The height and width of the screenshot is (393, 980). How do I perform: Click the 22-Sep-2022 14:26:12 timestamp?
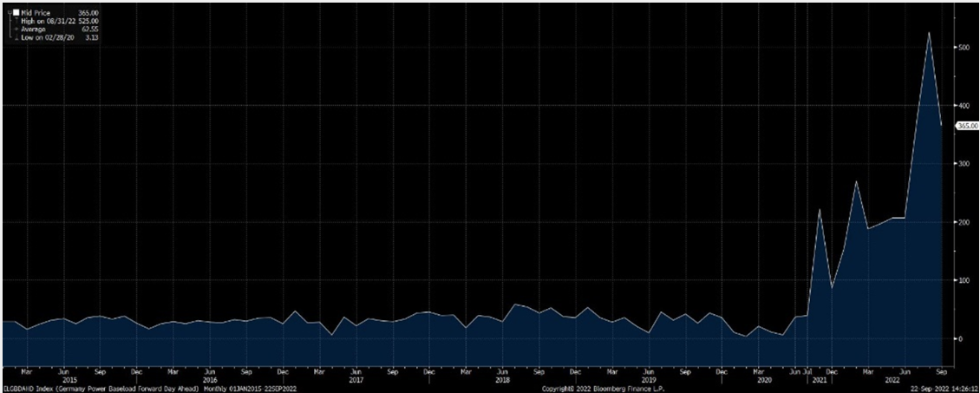(944, 389)
